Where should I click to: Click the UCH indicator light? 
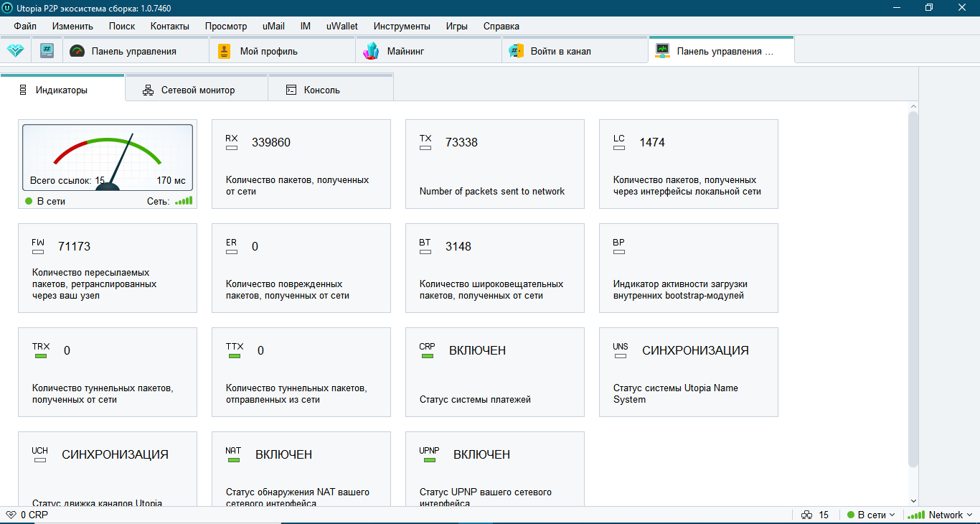[x=40, y=460]
